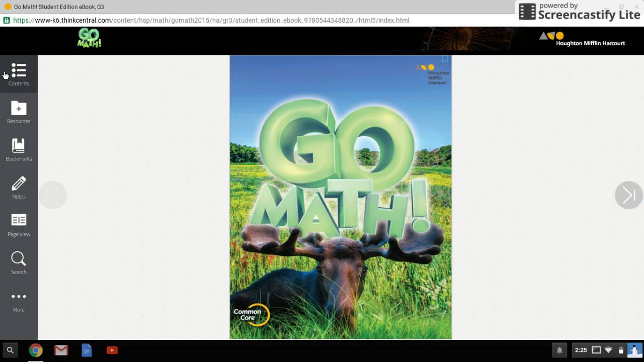
Task: Click the Go Math! logo in header
Action: point(90,38)
